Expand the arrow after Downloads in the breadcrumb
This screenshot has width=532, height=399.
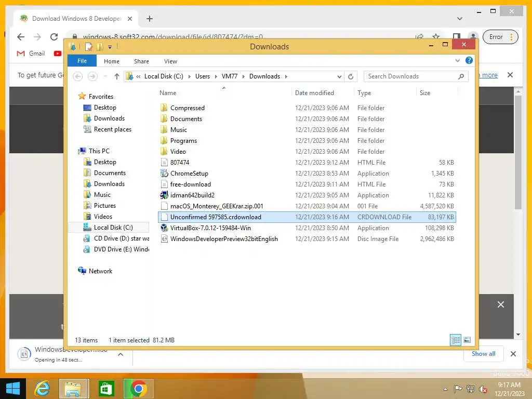(x=286, y=76)
